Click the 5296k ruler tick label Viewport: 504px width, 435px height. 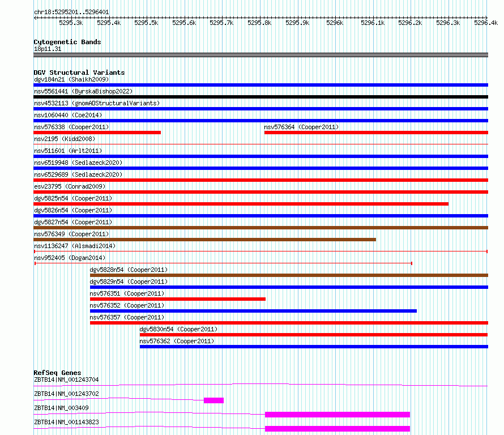click(x=335, y=23)
